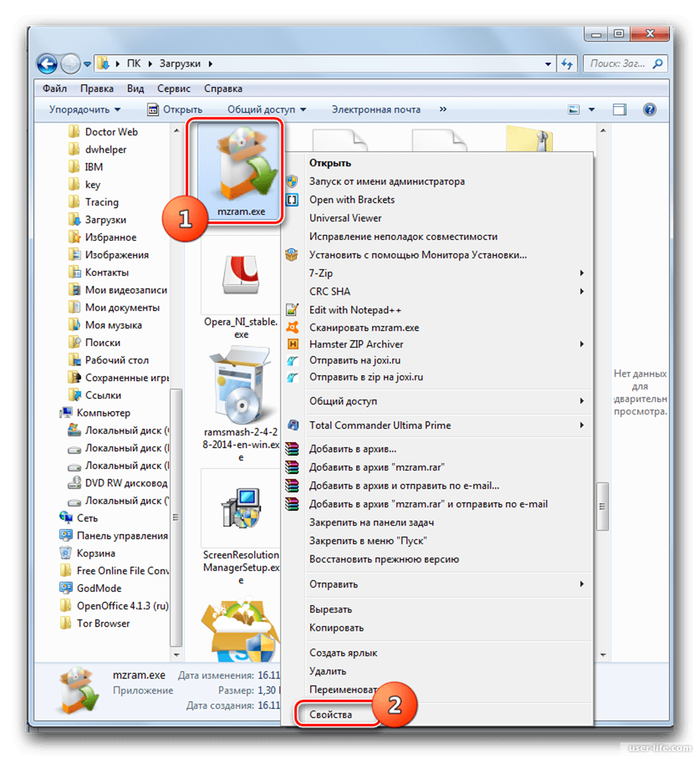Click the Install Monitor box icon
The width and height of the screenshot is (700, 759).
(292, 255)
